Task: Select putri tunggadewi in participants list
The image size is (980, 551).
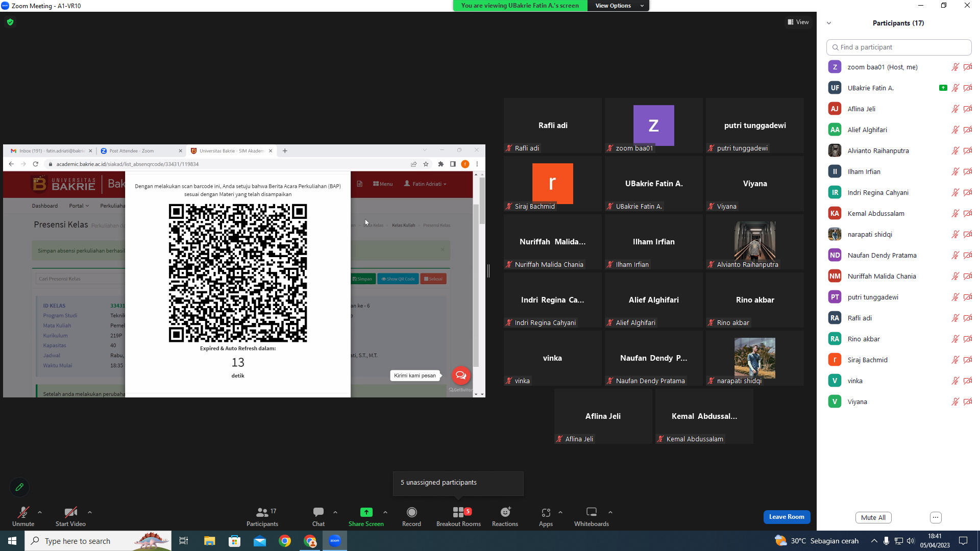Action: 899,297
